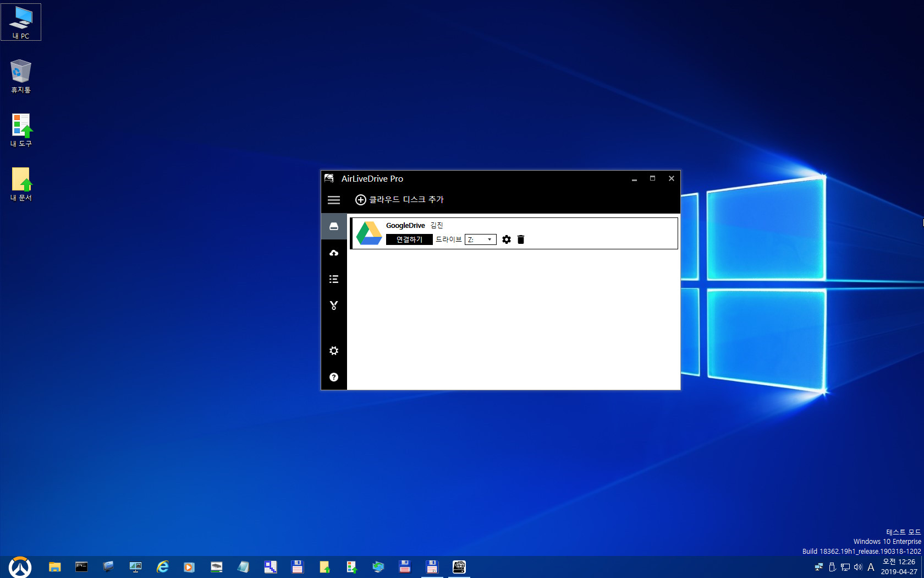924x578 pixels.
Task: Select the 내 PC desktop icon
Action: (21, 23)
